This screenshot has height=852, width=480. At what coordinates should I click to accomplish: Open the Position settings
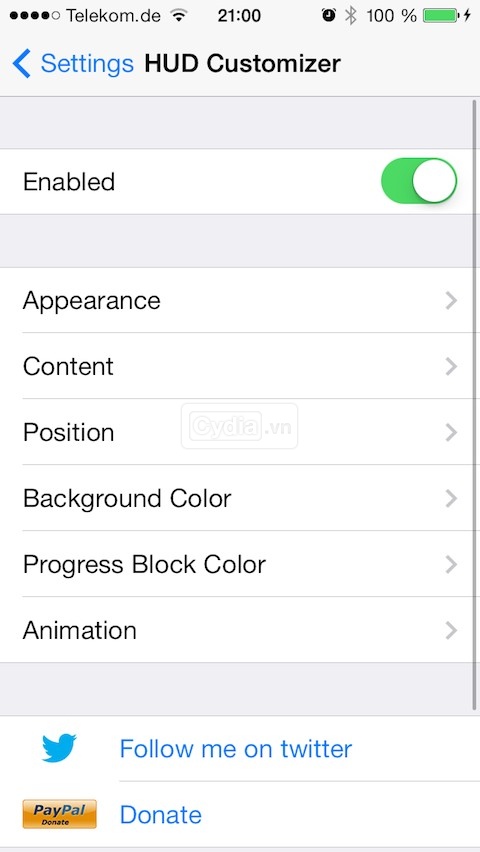coord(240,432)
